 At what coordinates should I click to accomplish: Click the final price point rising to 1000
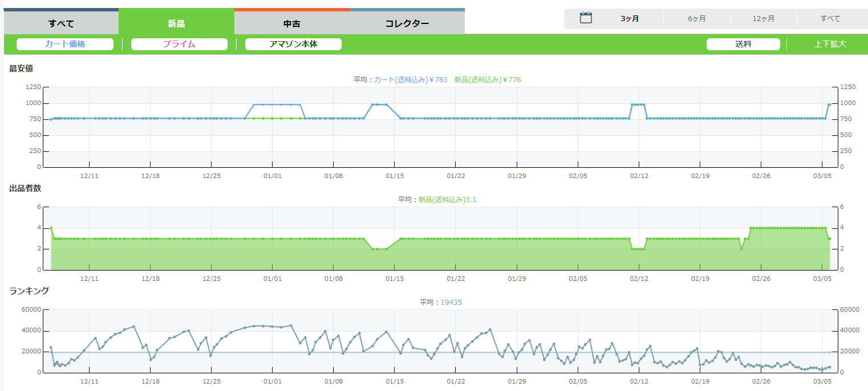pos(829,104)
